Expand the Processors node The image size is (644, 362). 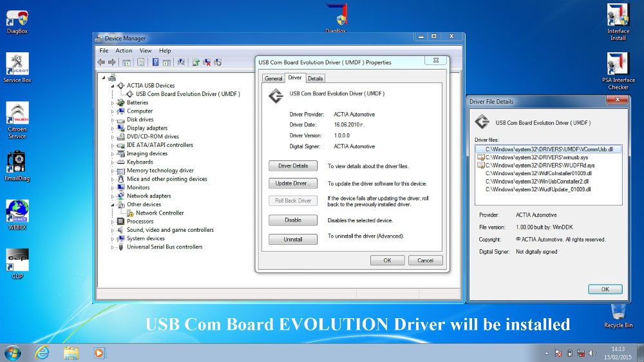[113, 222]
